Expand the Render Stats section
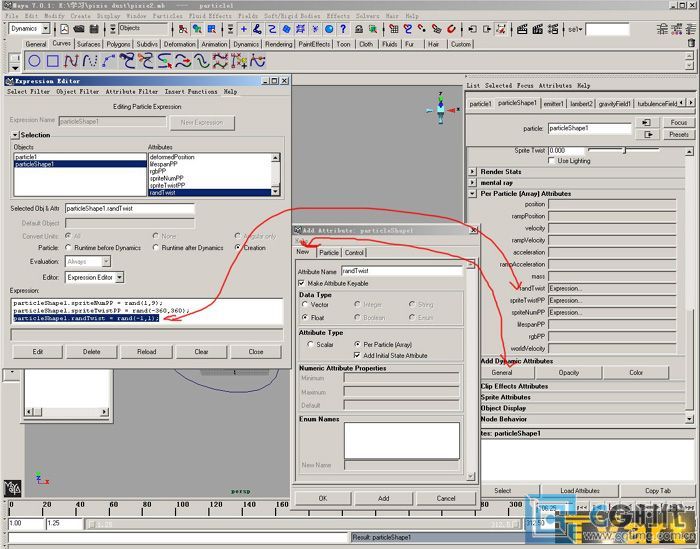This screenshot has width=700, height=549. coord(472,171)
